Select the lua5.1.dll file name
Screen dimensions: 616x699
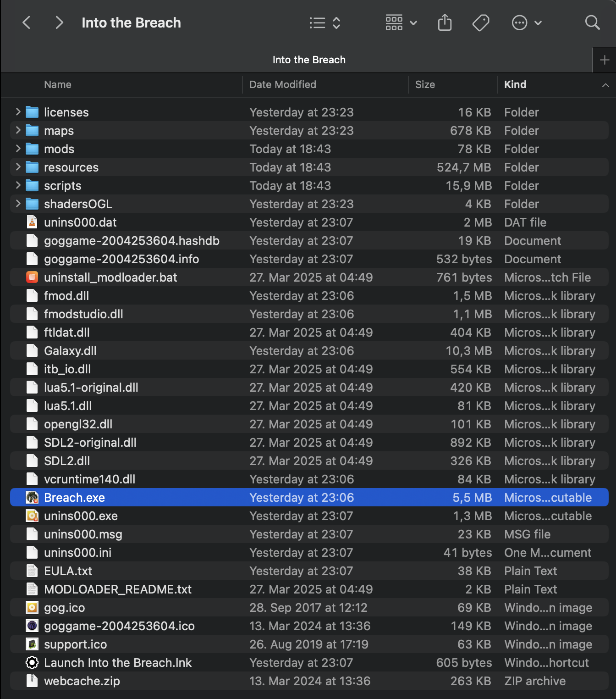pyautogui.click(x=68, y=405)
